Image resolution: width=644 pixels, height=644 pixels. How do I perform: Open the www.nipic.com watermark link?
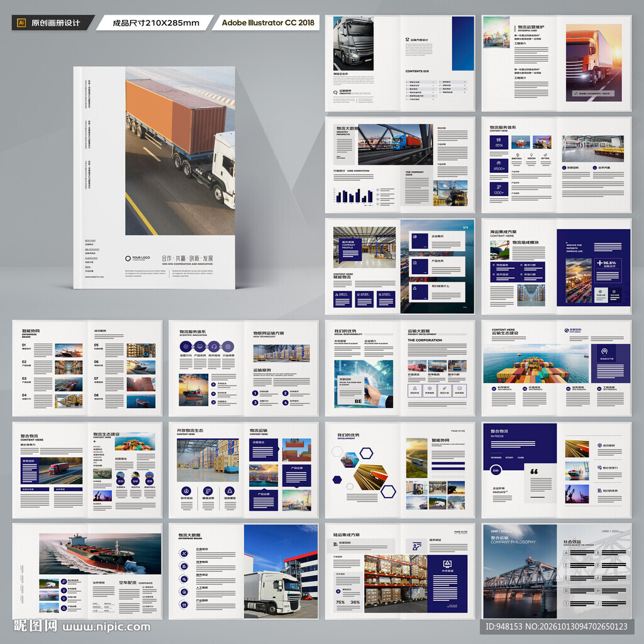pos(106,627)
